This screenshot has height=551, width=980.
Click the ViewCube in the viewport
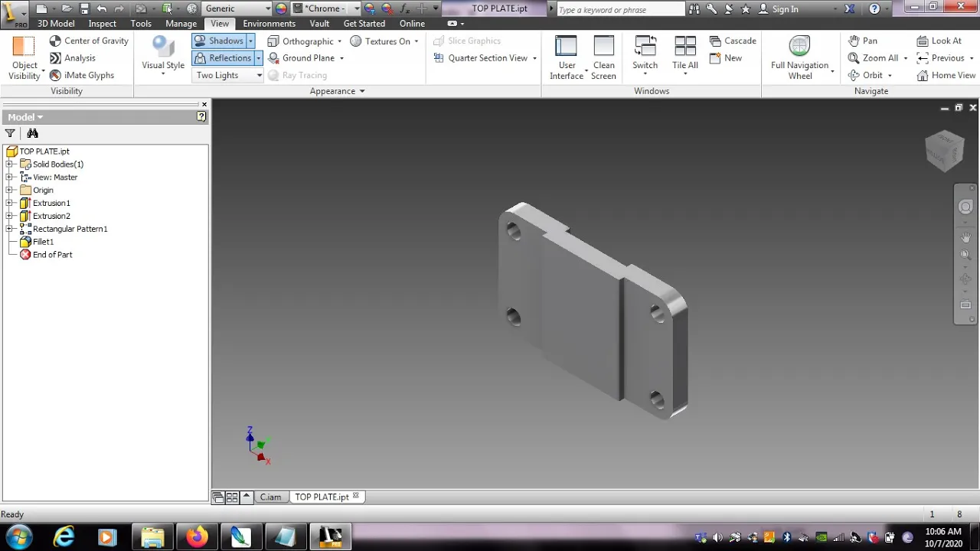tap(944, 150)
